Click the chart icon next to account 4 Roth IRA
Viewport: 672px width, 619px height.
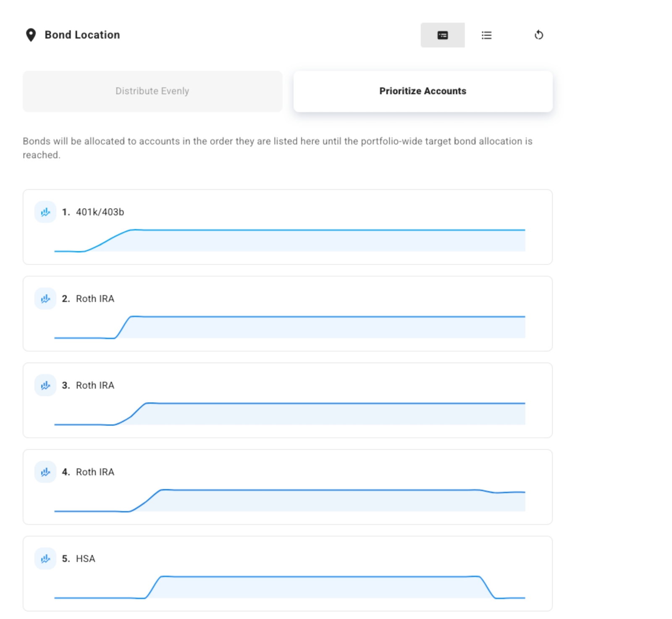click(x=45, y=472)
